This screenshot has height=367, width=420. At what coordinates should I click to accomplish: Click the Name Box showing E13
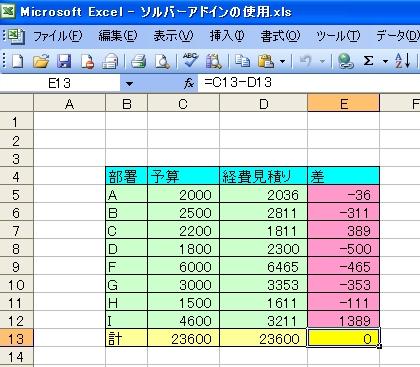pyautogui.click(x=60, y=83)
